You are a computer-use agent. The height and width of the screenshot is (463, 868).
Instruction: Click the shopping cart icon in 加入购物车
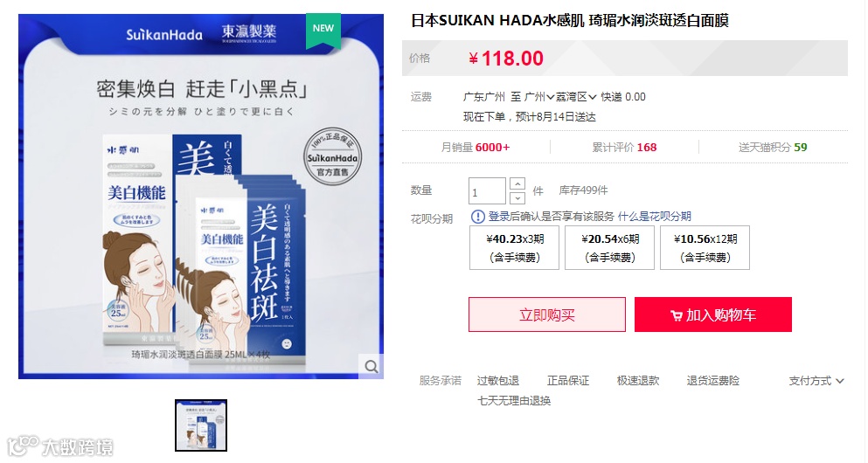pos(676,316)
